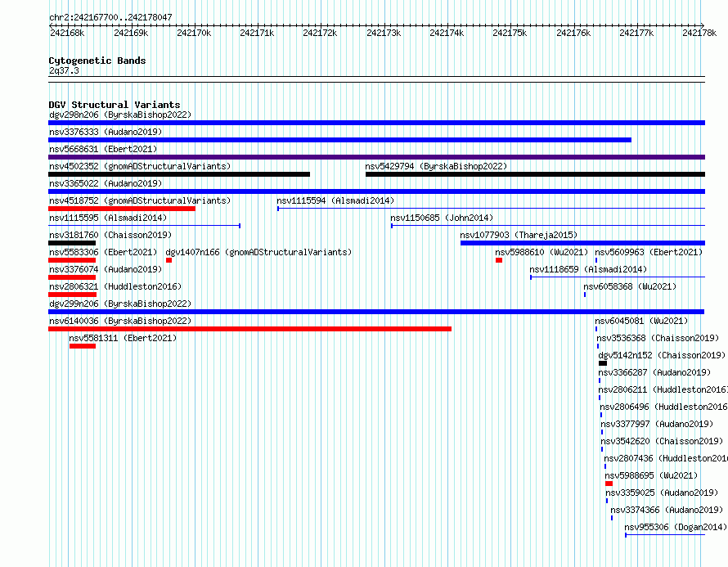Click nsv3359025 (Audano2019) label
The image size is (728, 567).
pyautogui.click(x=662, y=493)
